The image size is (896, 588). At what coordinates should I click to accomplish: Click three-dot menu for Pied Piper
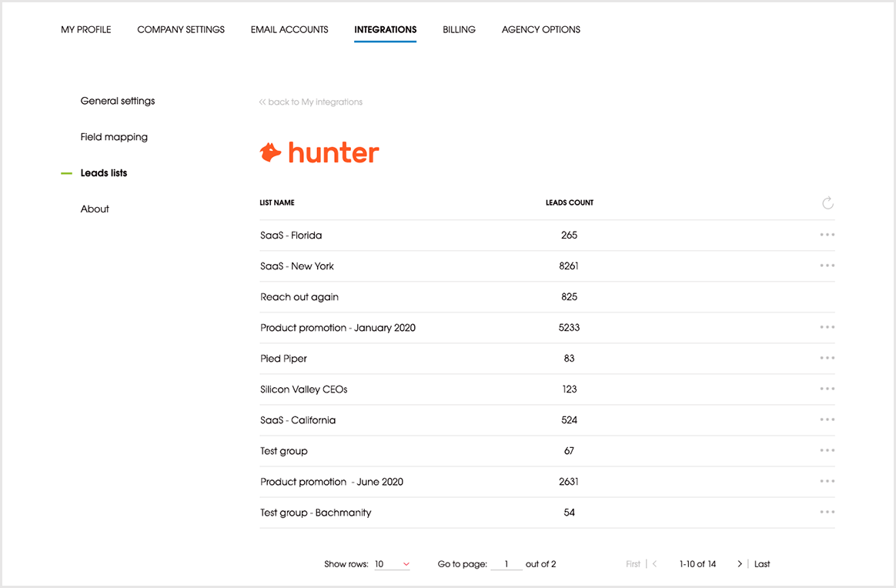click(827, 358)
